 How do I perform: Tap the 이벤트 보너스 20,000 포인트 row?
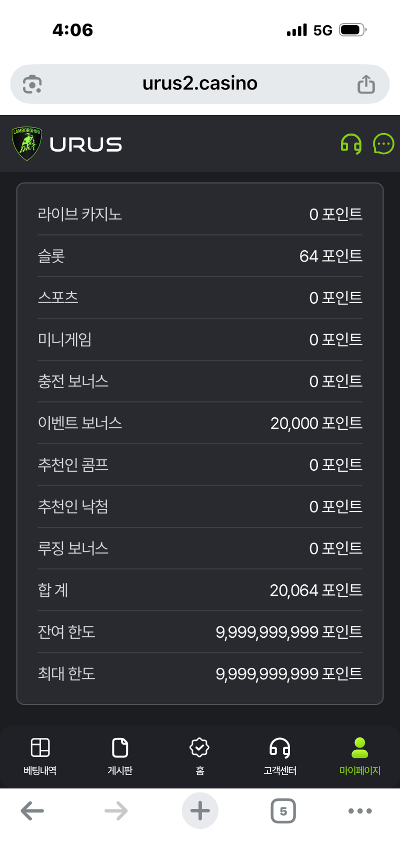200,423
